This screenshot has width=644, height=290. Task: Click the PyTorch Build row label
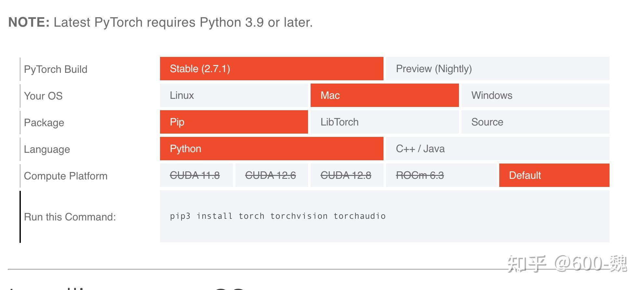[56, 69]
